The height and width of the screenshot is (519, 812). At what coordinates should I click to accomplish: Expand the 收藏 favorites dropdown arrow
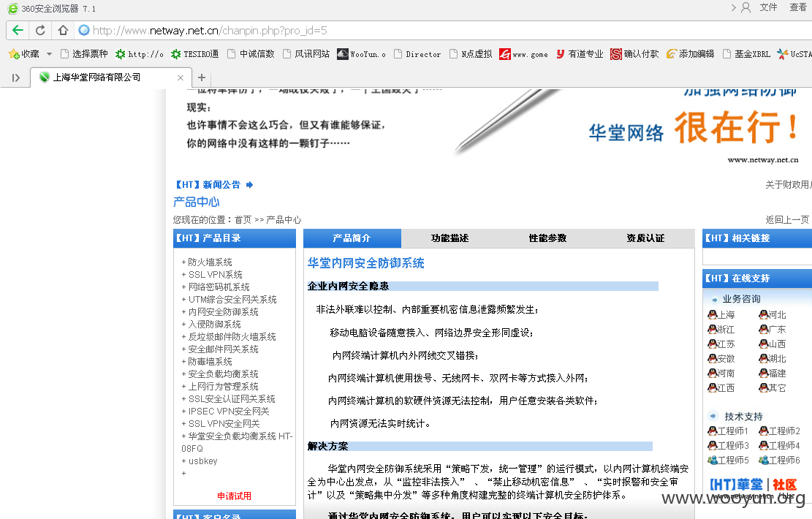[49, 54]
